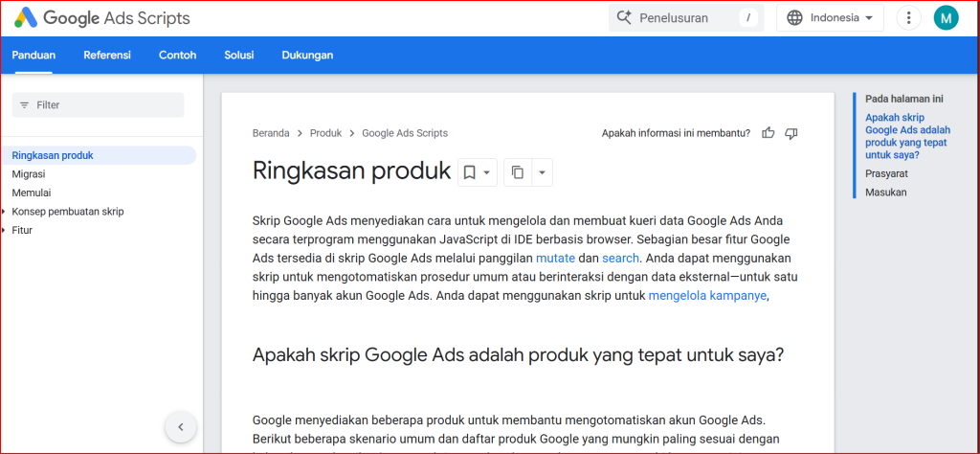980x454 pixels.
Task: Click the filter lines icon in sidebar
Action: (24, 105)
